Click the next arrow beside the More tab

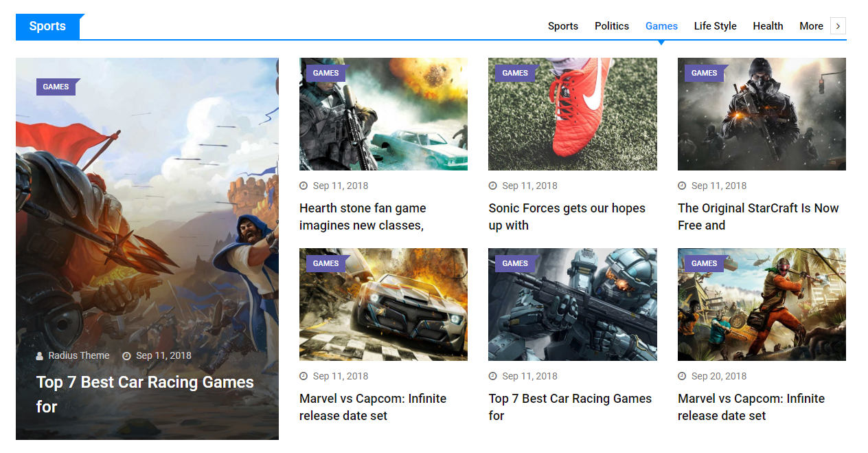838,26
